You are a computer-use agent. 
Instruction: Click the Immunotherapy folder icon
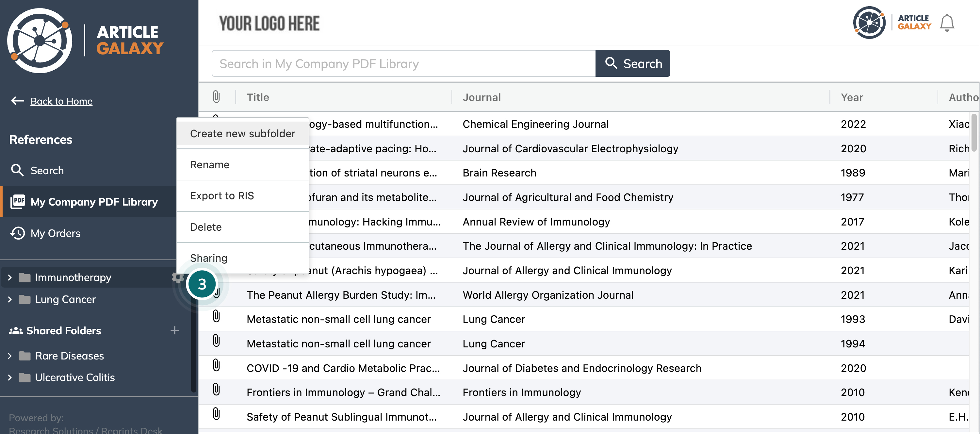25,278
